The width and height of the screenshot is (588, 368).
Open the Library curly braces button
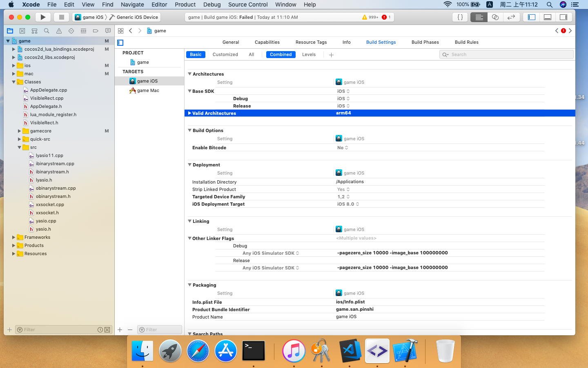(460, 17)
